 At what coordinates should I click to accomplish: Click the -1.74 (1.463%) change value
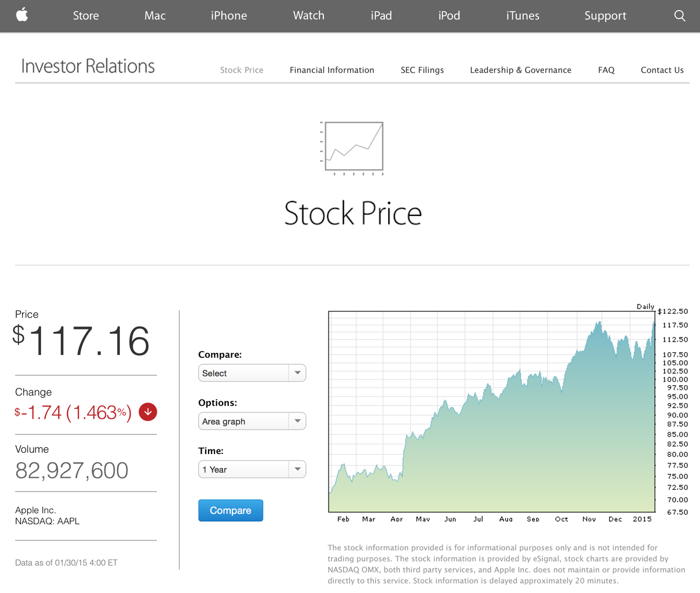tap(73, 412)
